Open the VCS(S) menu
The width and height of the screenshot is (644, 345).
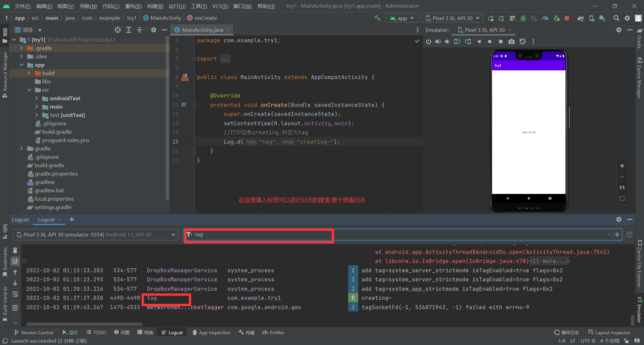pos(220,6)
